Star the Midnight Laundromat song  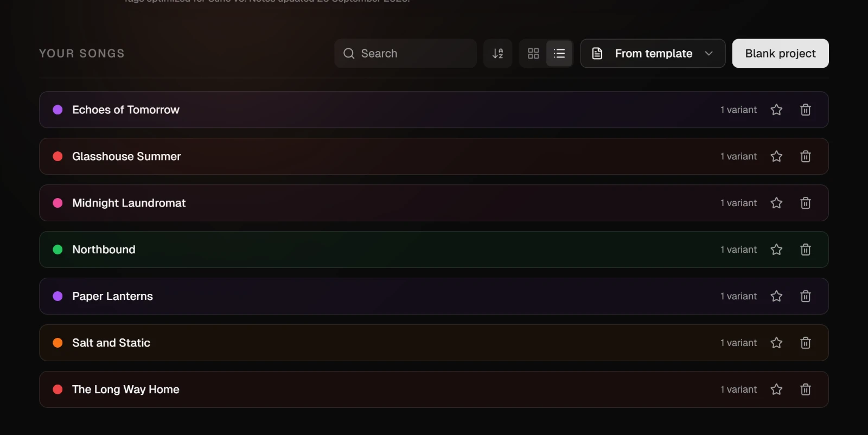pyautogui.click(x=776, y=203)
